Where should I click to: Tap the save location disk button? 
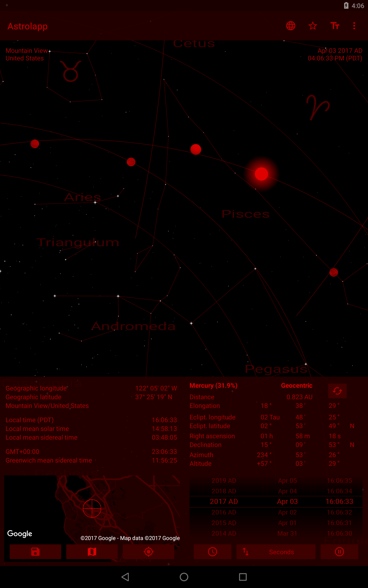tap(35, 551)
